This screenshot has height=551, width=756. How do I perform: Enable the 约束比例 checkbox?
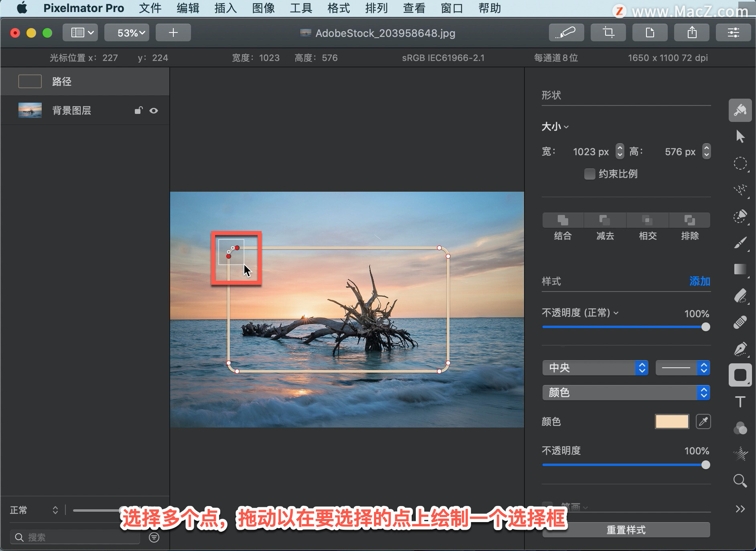tap(589, 174)
